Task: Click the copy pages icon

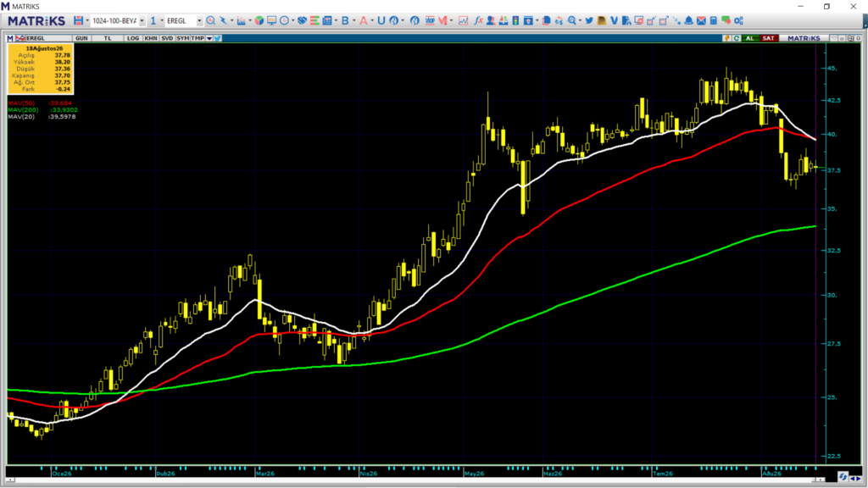Action: click(547, 20)
